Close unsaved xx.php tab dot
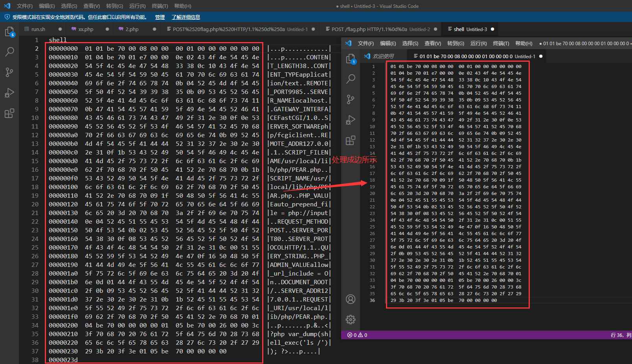The image size is (632, 364). [107, 29]
